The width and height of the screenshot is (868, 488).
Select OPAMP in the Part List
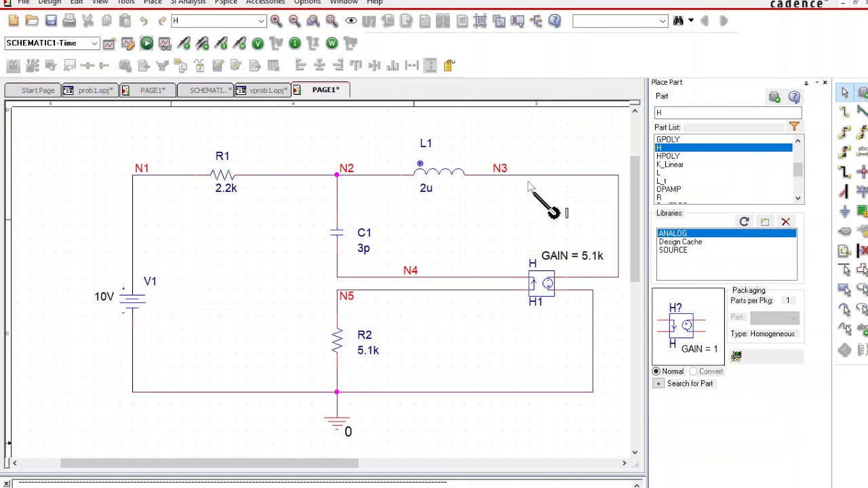point(669,189)
